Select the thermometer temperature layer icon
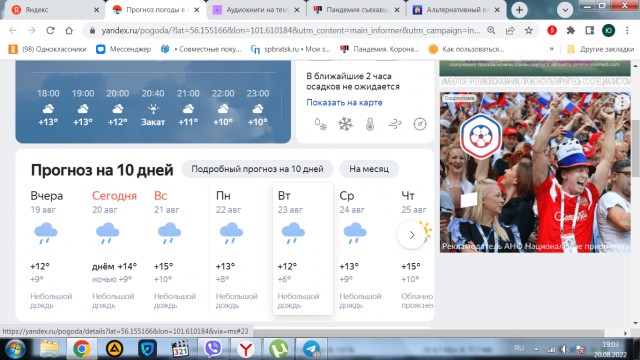Viewport: 640px width, 360px height. click(370, 124)
